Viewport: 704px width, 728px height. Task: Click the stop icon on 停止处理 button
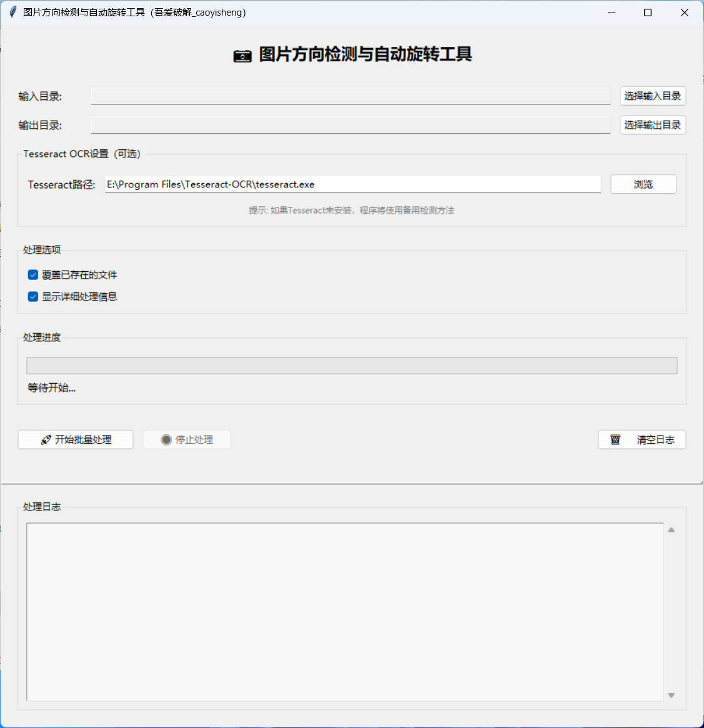pyautogui.click(x=166, y=439)
